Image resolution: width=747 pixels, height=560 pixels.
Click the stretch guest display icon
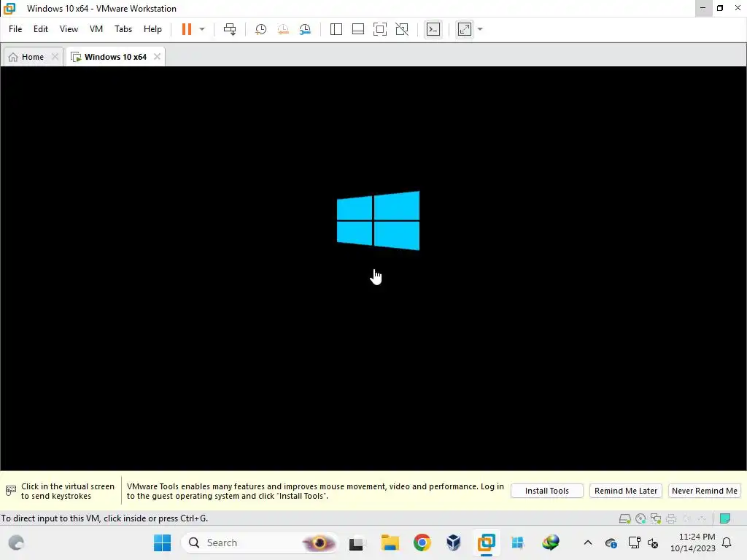[465, 29]
